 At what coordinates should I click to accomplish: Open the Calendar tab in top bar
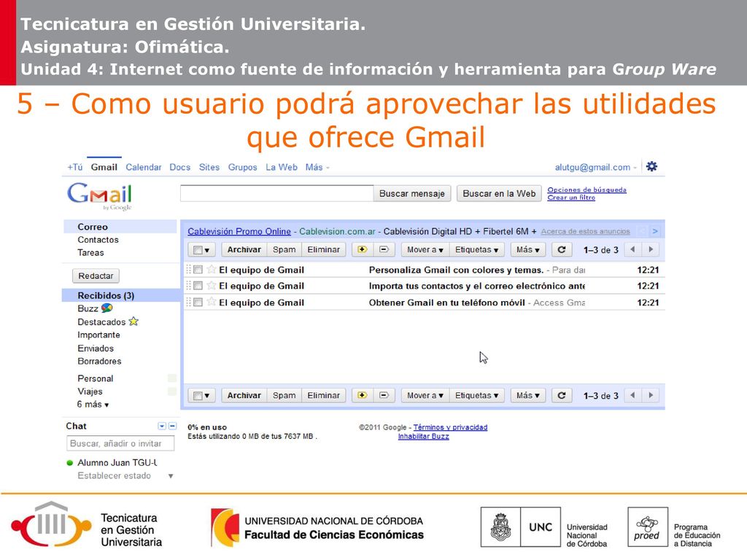(144, 167)
